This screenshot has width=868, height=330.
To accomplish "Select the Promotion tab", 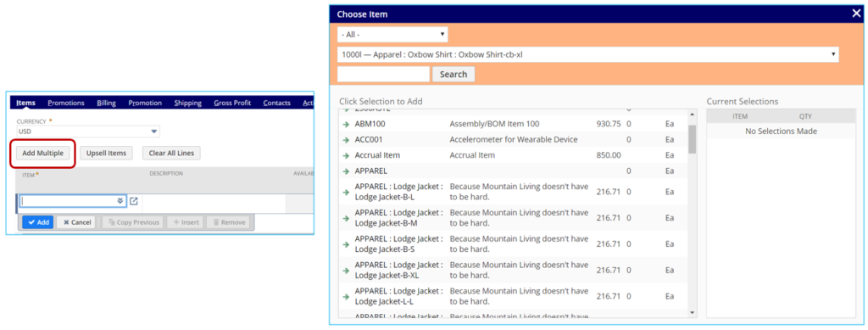I will (x=145, y=103).
